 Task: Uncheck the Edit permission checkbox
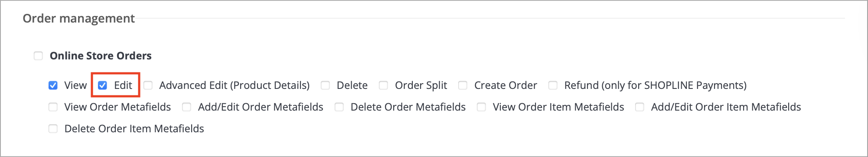[x=102, y=85]
